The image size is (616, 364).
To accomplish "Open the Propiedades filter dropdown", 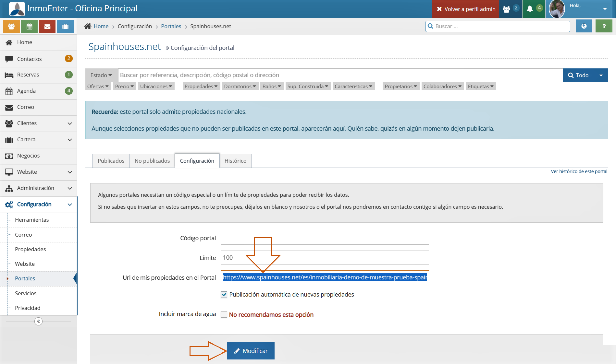I will (201, 87).
